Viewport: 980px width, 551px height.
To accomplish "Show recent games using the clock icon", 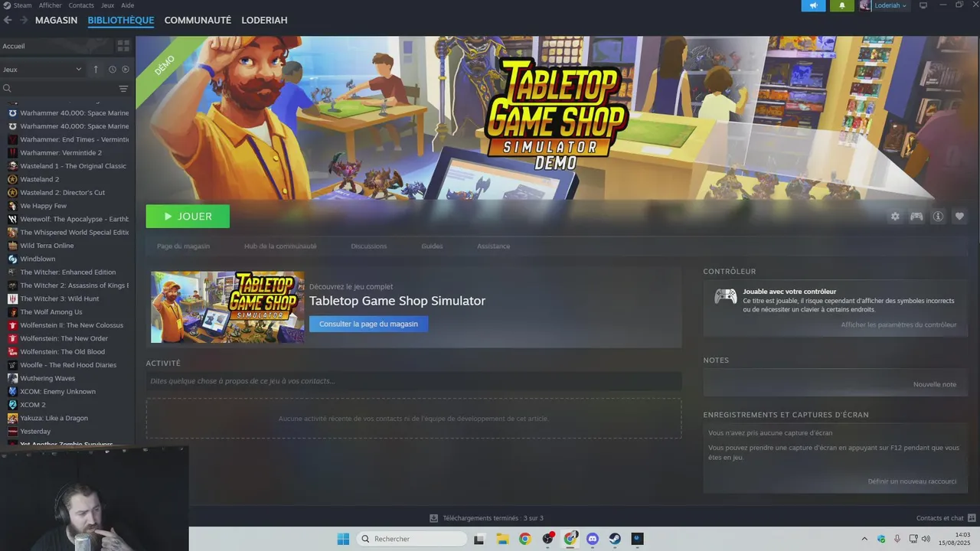I will click(113, 69).
